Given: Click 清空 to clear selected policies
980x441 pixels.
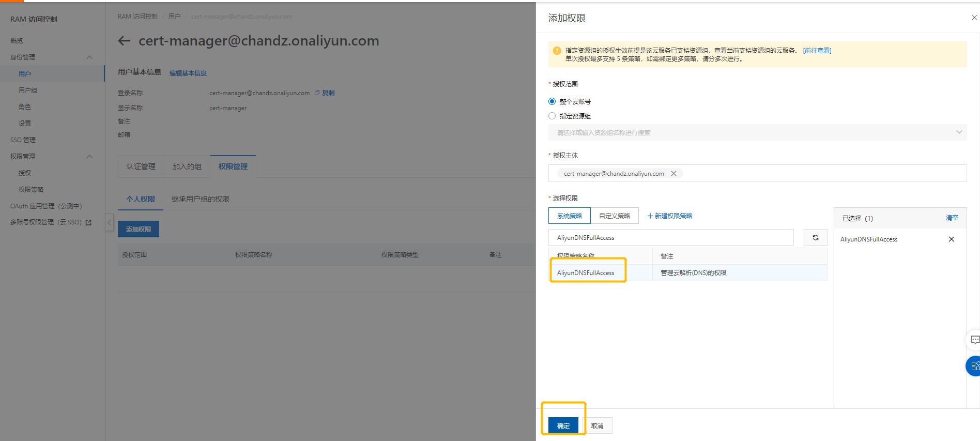Looking at the screenshot, I should click(952, 218).
